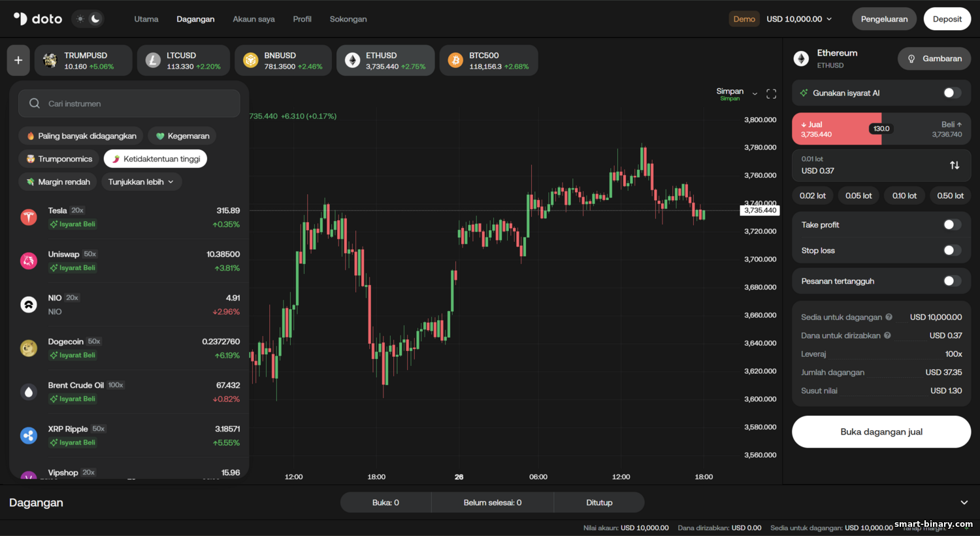Select the BNBUSD coin icon
Screen dimensions: 980x536
(250, 61)
